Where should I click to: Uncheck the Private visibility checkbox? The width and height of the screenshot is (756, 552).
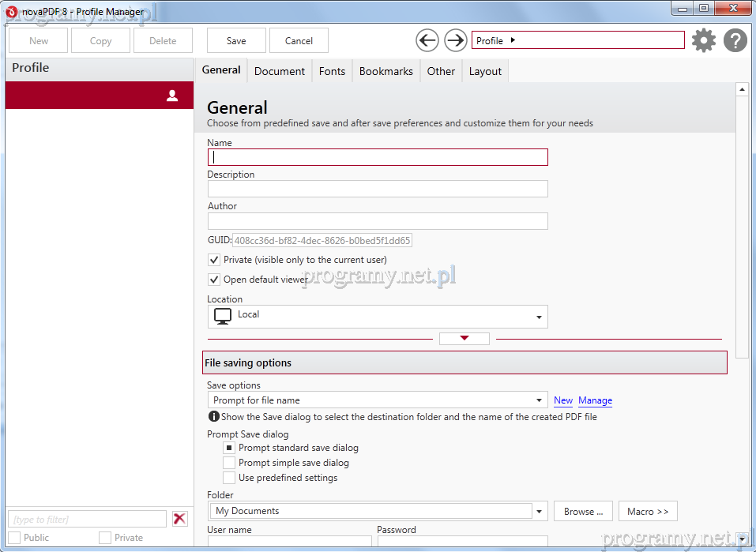pyautogui.click(x=214, y=260)
